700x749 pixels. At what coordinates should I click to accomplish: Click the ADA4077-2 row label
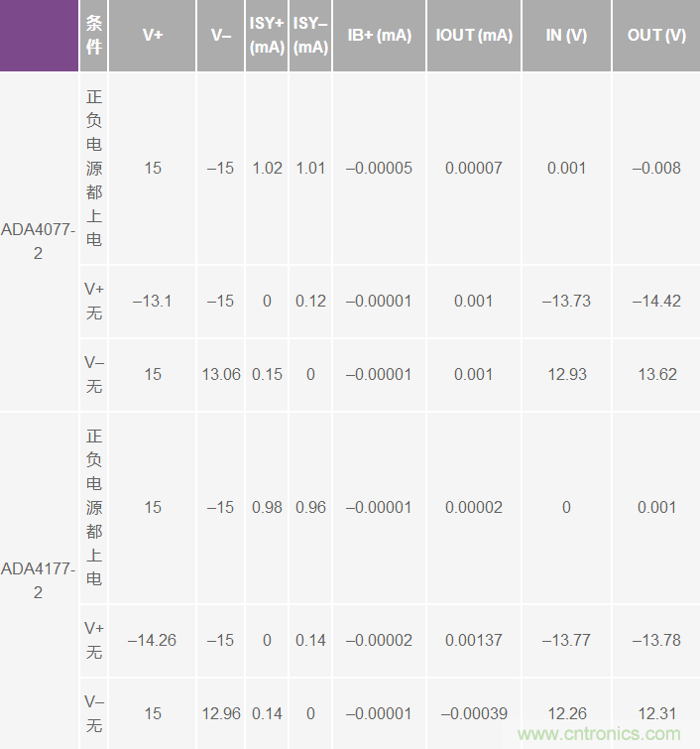tap(38, 241)
